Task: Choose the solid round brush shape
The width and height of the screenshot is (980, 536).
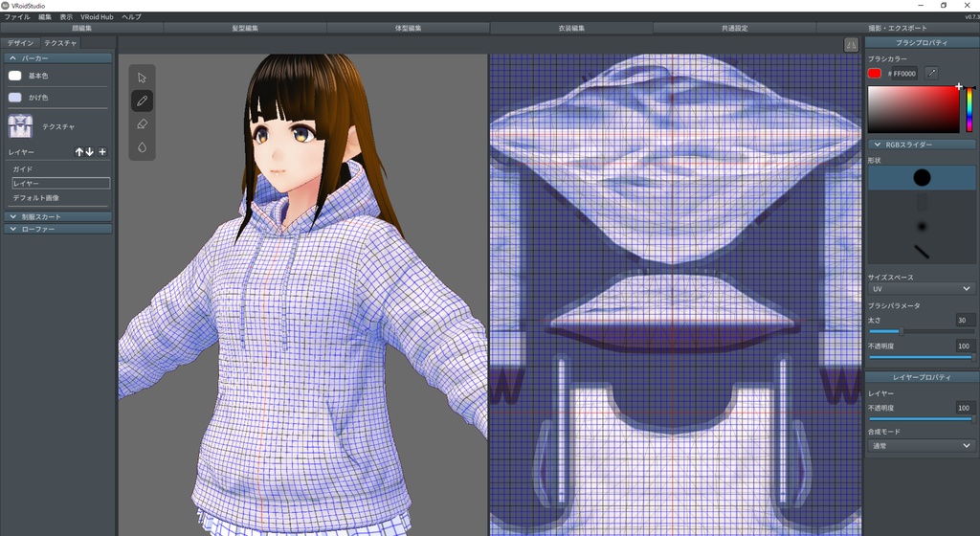Action: (922, 177)
